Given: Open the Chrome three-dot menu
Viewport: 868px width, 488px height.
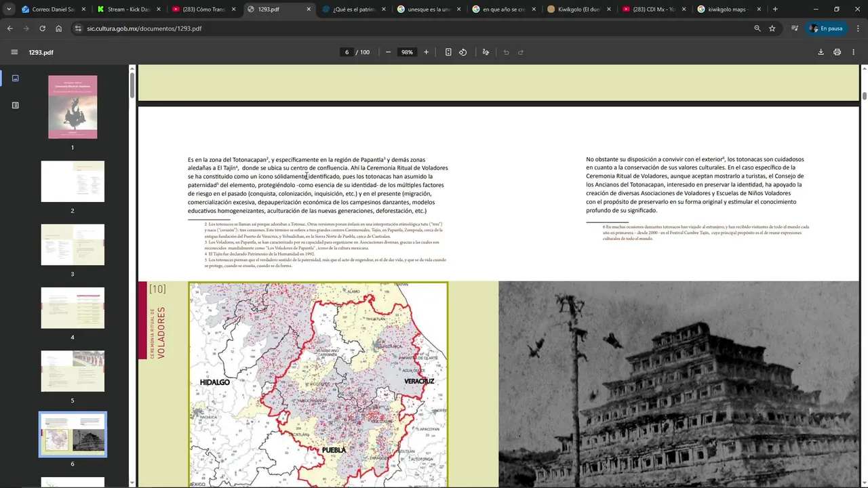Looking at the screenshot, I should click(x=859, y=28).
